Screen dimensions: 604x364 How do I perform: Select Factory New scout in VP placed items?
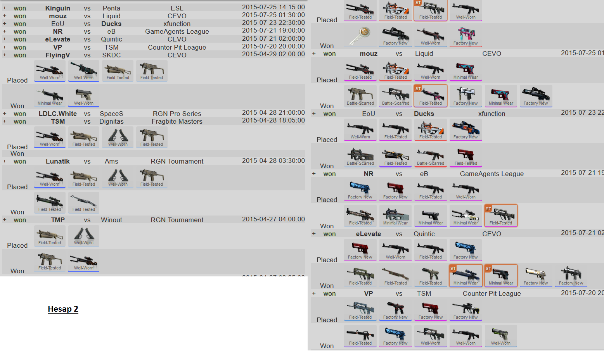tap(466, 310)
